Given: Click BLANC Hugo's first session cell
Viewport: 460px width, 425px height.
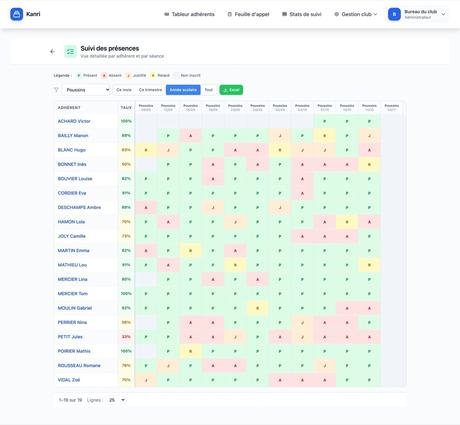Looking at the screenshot, I should (146, 150).
